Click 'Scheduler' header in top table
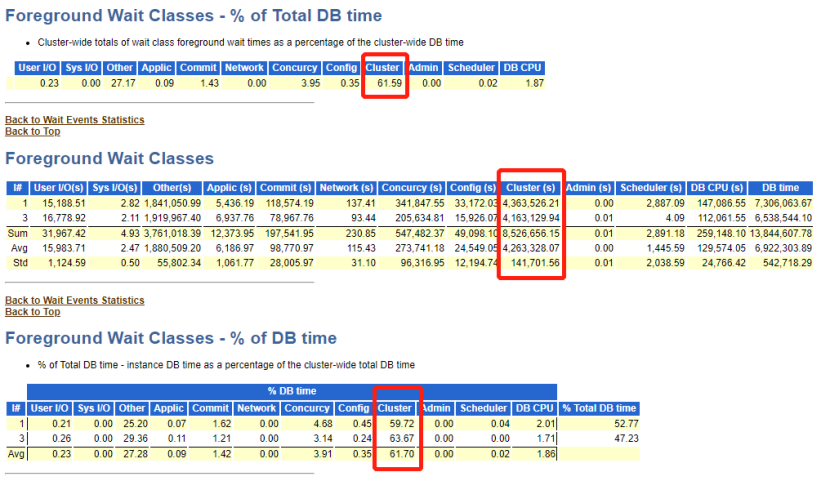This screenshot has width=831, height=482. [x=471, y=68]
